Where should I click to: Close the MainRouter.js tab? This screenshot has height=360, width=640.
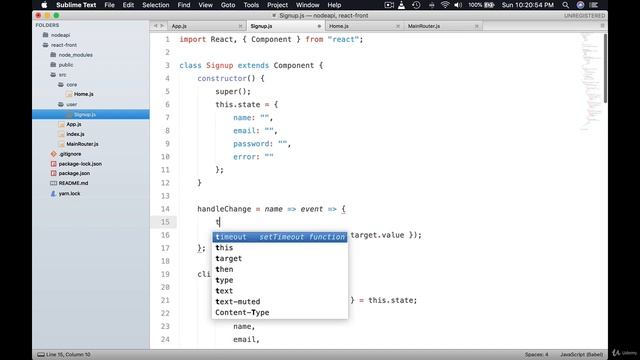click(476, 26)
